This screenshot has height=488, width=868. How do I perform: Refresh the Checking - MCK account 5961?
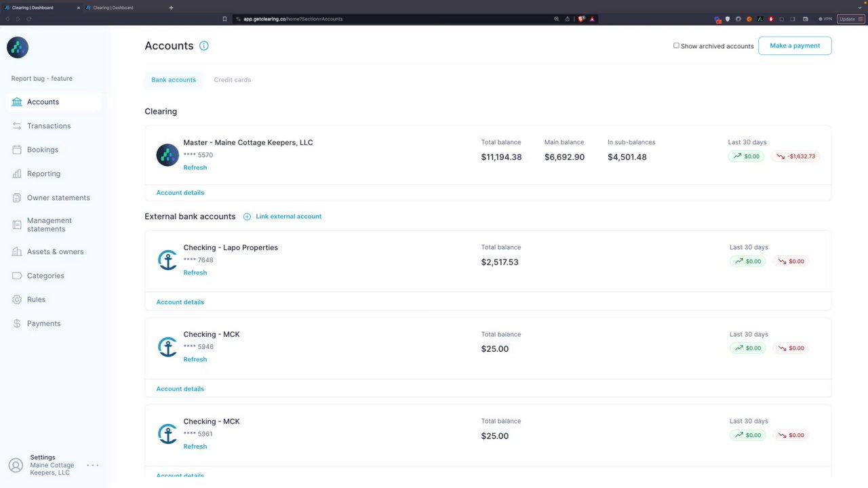click(195, 447)
